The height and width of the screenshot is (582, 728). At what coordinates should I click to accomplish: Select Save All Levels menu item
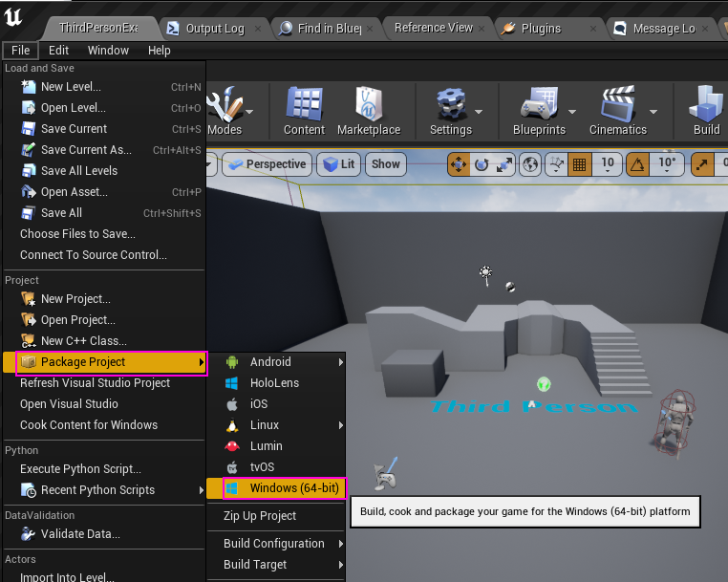coord(104,170)
